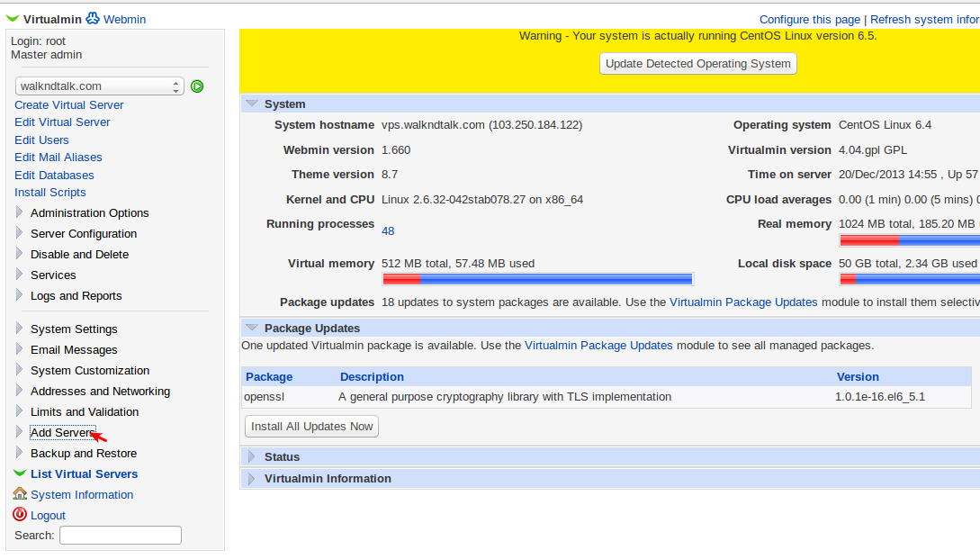The height and width of the screenshot is (559, 980).
Task: Open Create Virtual Server link
Action: click(68, 104)
